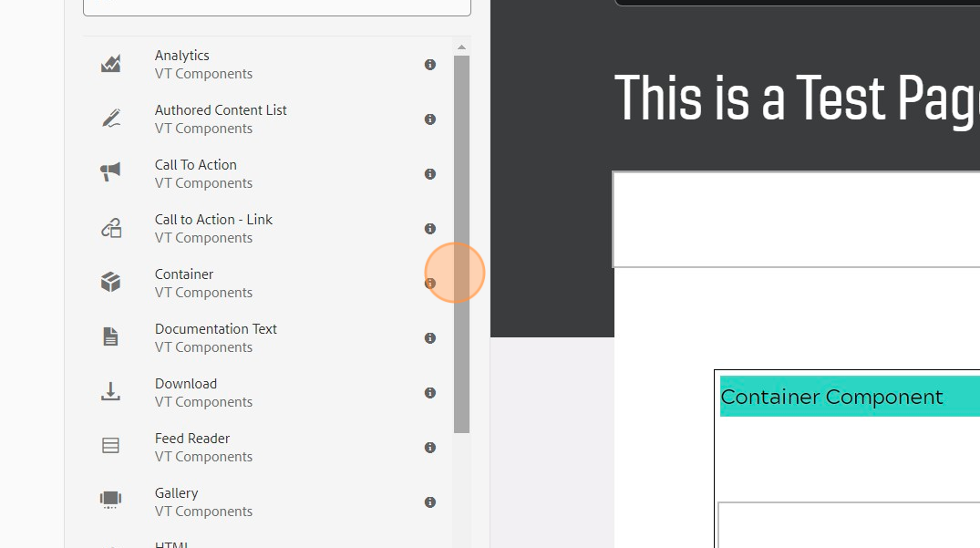Open info for the Gallery component
The height and width of the screenshot is (548, 980).
[430, 501]
